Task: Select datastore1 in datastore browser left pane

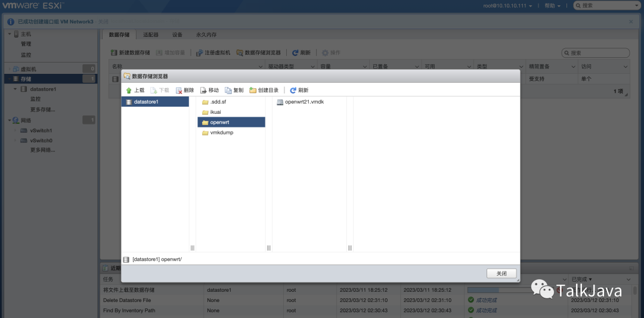Action: [155, 102]
